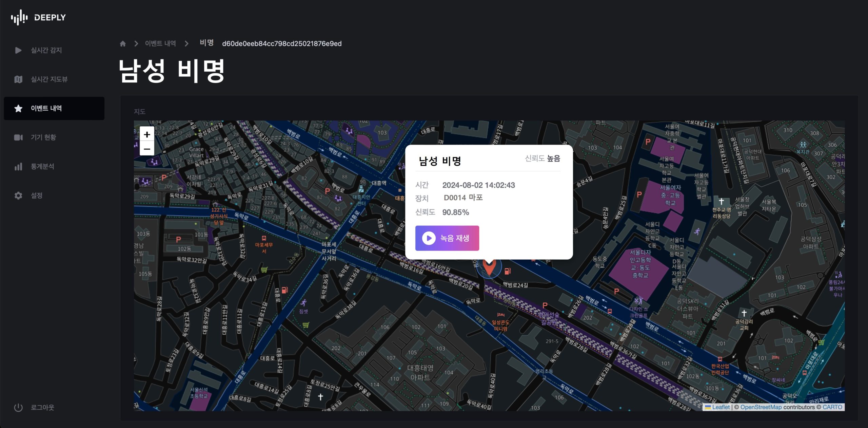This screenshot has height=428, width=868.
Task: Zoom out the map with minus button
Action: pyautogui.click(x=147, y=149)
